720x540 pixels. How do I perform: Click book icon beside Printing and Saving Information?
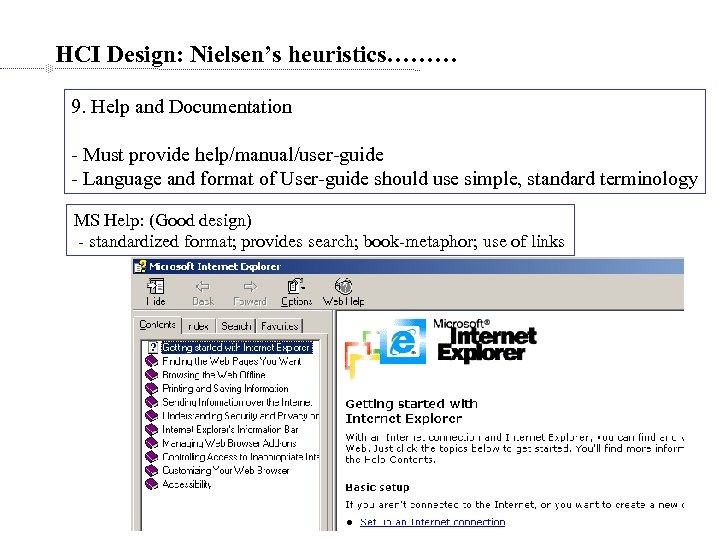152,388
